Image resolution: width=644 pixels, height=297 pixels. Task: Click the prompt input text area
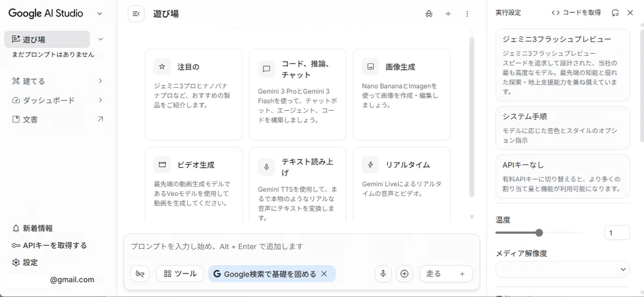[301, 247]
